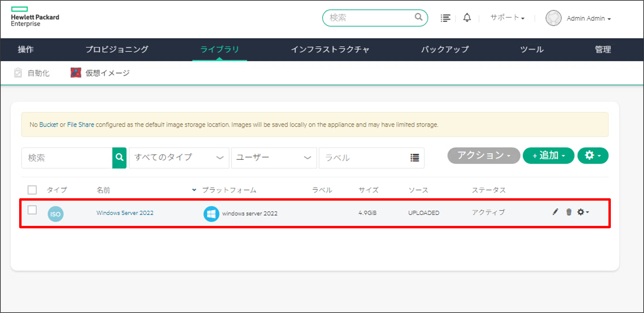Click the 仮想イメージ icon in the sub-navigation

click(76, 73)
